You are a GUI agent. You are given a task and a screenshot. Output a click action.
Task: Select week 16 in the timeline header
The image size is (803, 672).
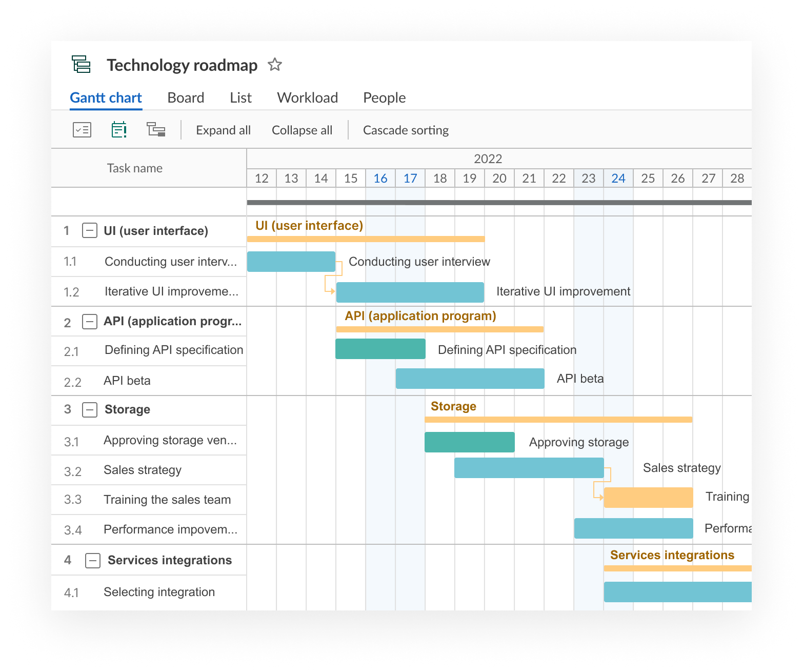coord(380,178)
